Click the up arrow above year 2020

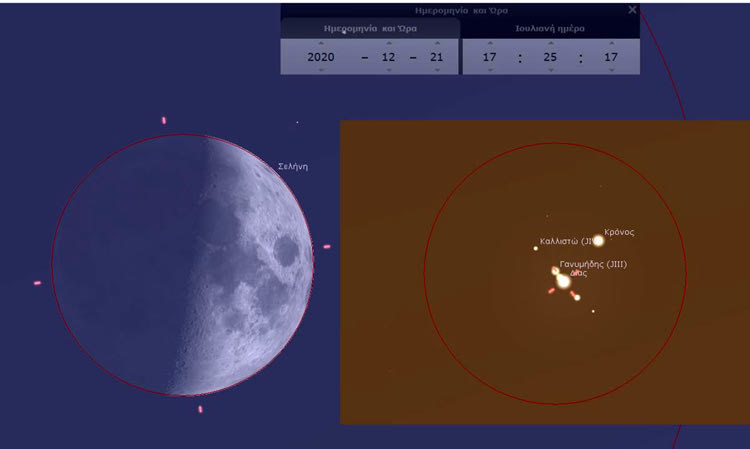tap(320, 43)
